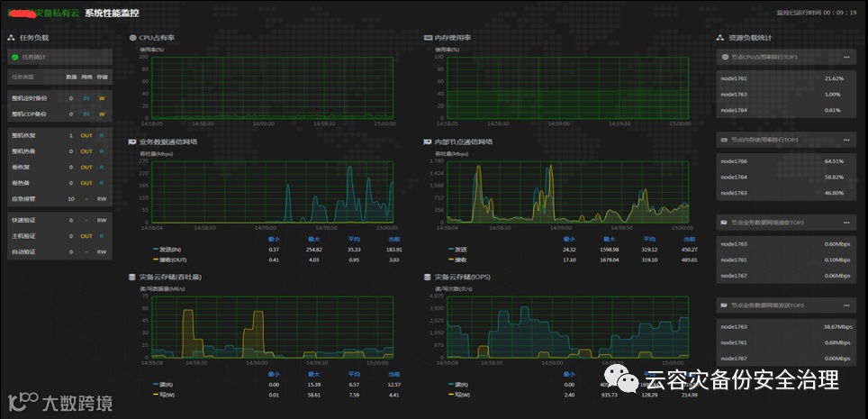Click the 存储 column header

[102, 77]
